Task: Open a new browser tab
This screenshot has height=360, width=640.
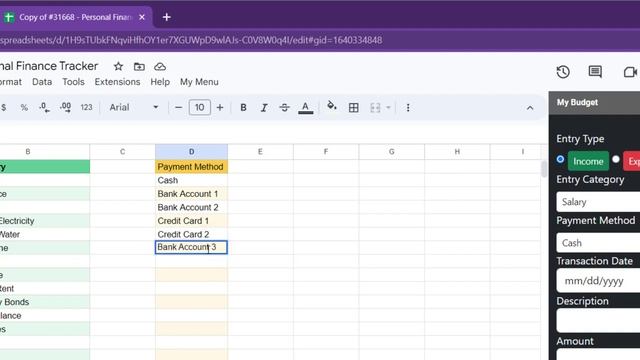Action: [x=167, y=17]
